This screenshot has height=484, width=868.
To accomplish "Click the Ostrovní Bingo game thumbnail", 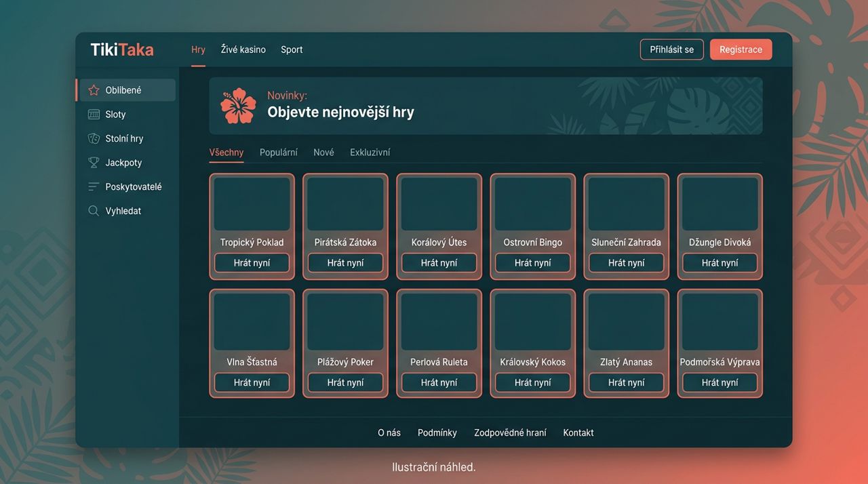I will tap(532, 204).
